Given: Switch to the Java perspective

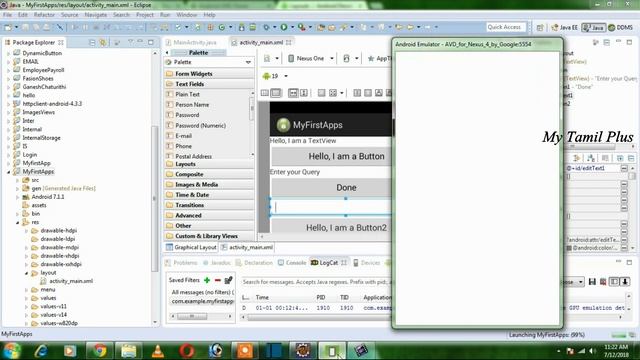Looking at the screenshot, I should (x=593, y=27).
